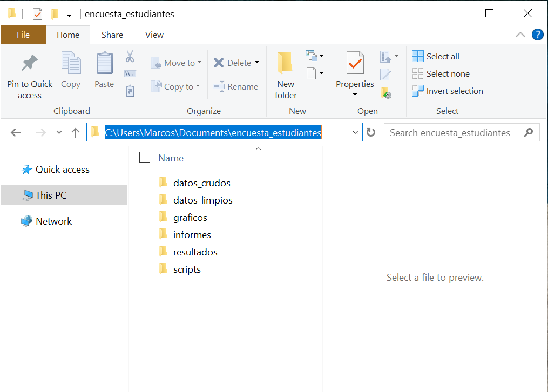The width and height of the screenshot is (548, 392).
Task: Select the datos_limpios folder
Action: [195, 200]
